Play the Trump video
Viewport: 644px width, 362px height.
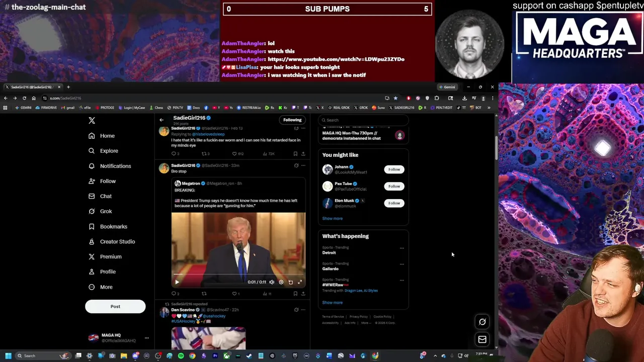tap(177, 282)
